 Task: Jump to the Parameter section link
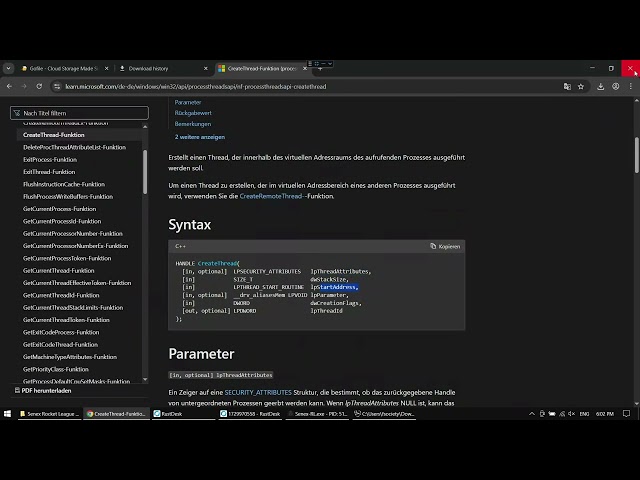188,102
